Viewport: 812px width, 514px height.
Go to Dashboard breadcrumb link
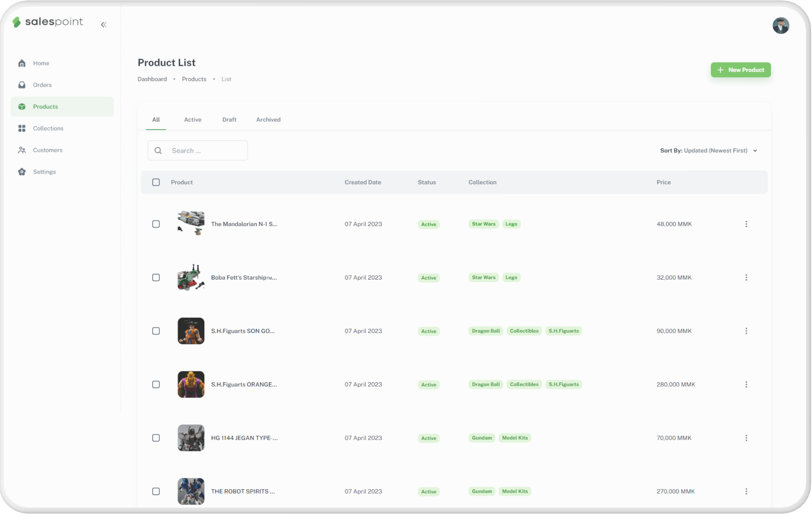click(x=152, y=79)
